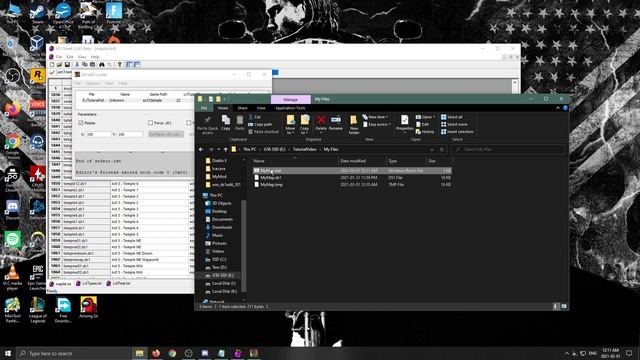Click Pin to Quick access in Explorer ribbon
This screenshot has height=360, width=640.
click(x=207, y=124)
